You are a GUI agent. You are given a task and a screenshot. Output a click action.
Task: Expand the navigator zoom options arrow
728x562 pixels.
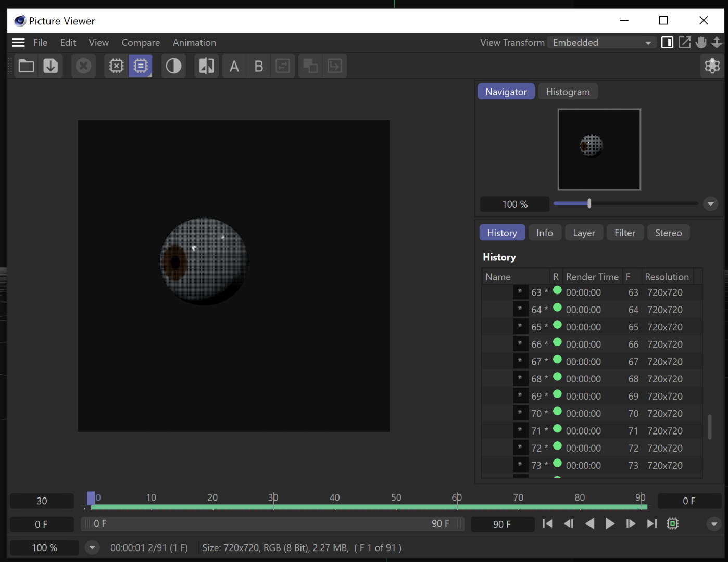tap(710, 204)
